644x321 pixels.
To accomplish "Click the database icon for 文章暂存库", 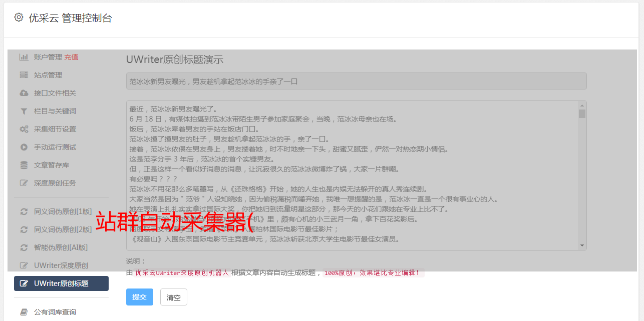I will (24, 165).
